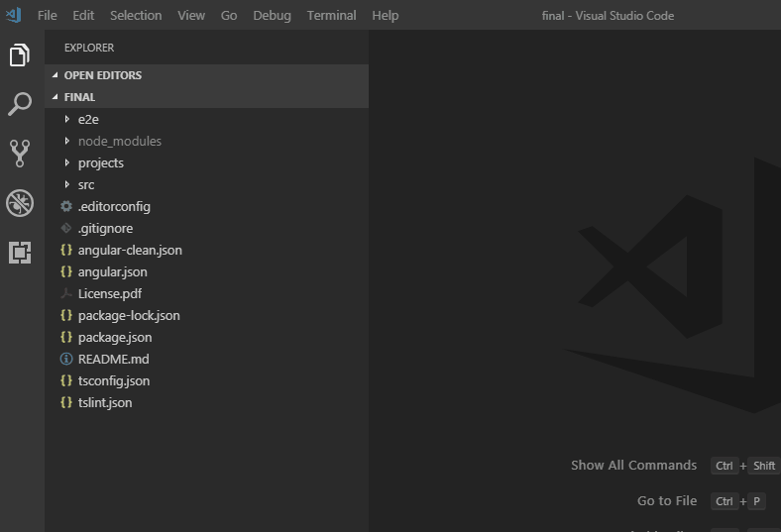Expand the projects folder

coord(100,162)
